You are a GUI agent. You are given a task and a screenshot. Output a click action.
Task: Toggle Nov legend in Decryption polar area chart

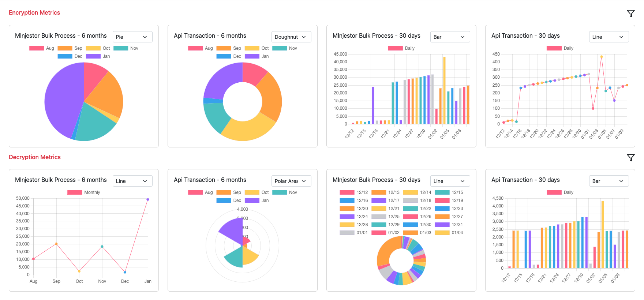click(x=285, y=192)
